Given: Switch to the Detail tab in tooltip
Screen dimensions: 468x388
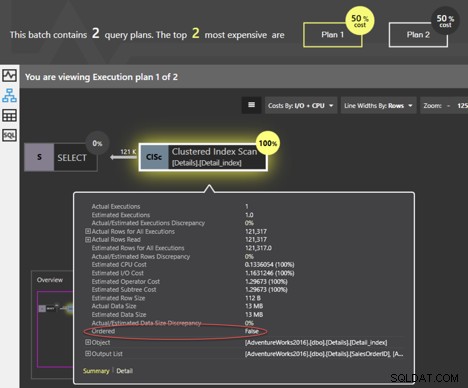Looking at the screenshot, I should [x=125, y=371].
